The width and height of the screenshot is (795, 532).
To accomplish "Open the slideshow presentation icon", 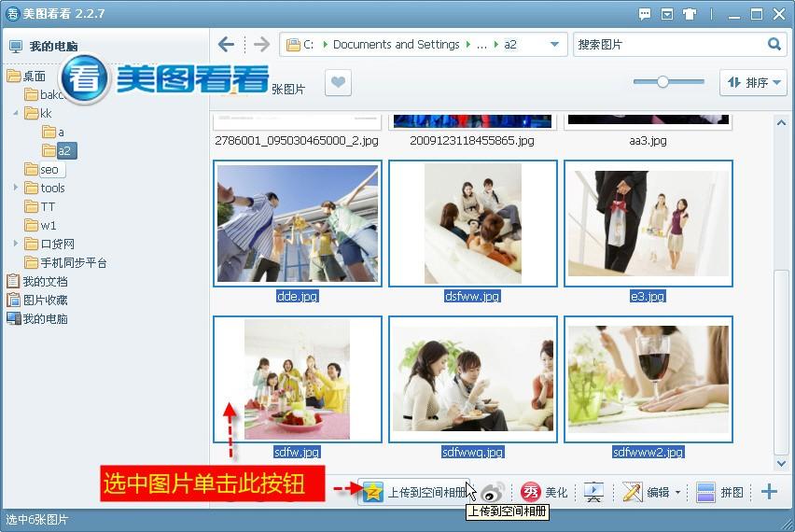I will point(593,492).
